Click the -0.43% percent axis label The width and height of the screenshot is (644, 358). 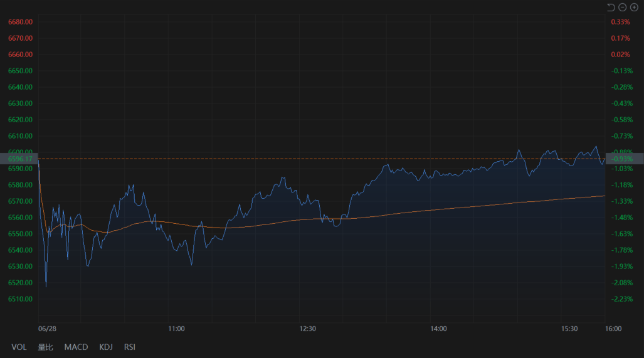(622, 103)
